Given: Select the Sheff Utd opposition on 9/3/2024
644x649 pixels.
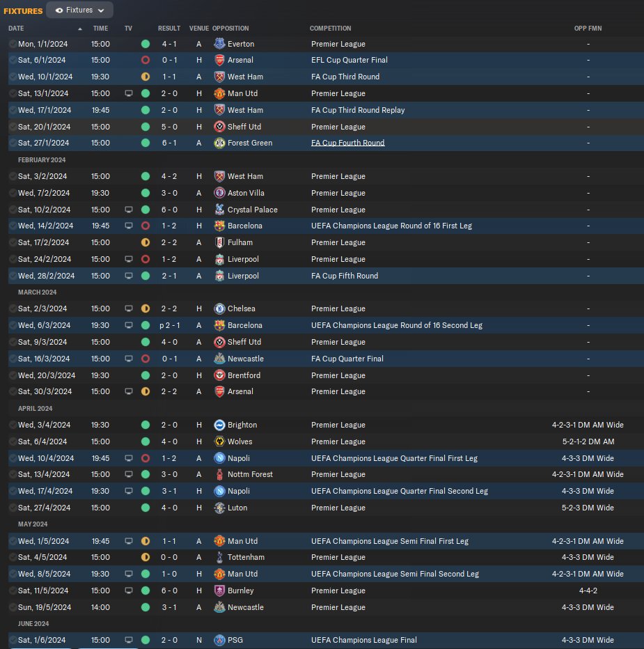Looking at the screenshot, I should (x=244, y=342).
